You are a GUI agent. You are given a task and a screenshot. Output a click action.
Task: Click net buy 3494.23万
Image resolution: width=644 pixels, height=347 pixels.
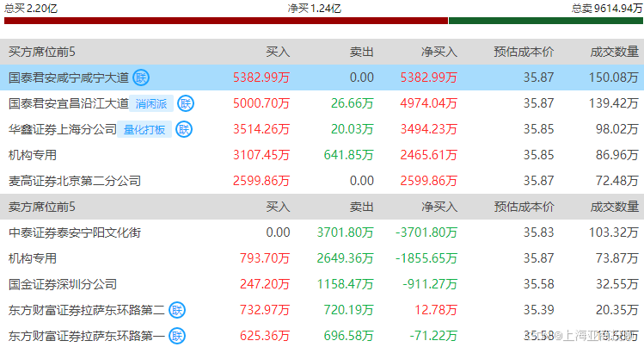[x=429, y=129]
